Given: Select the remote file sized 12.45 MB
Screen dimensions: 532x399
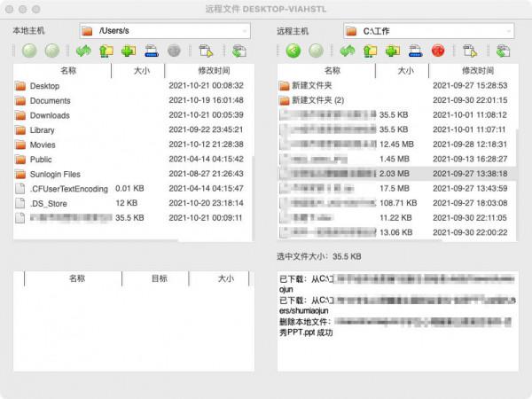Looking at the screenshot, I should 397,145.
